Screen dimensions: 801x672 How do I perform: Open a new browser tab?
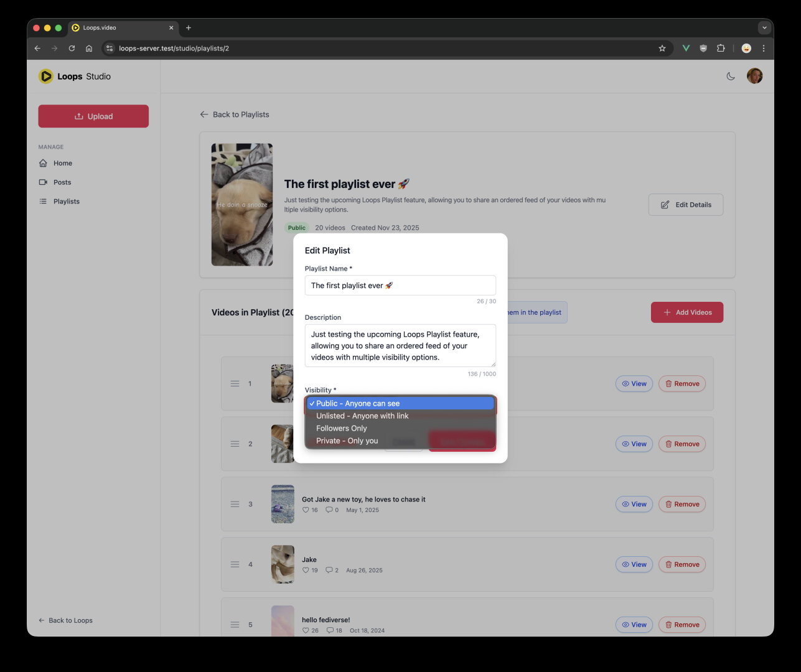point(189,27)
